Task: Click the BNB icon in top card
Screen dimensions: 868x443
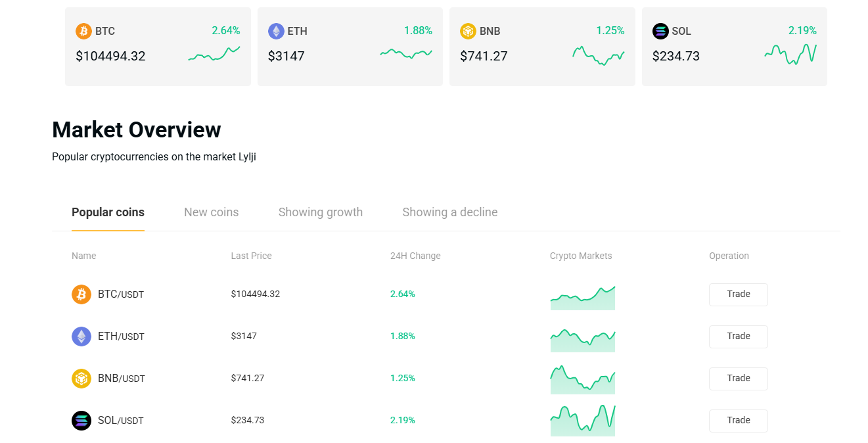Action: pyautogui.click(x=468, y=31)
